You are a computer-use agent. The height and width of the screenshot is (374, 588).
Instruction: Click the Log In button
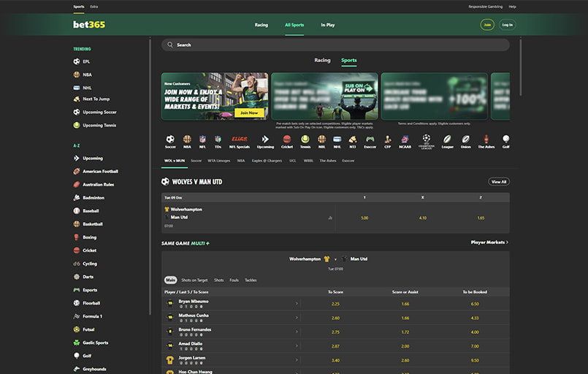508,25
